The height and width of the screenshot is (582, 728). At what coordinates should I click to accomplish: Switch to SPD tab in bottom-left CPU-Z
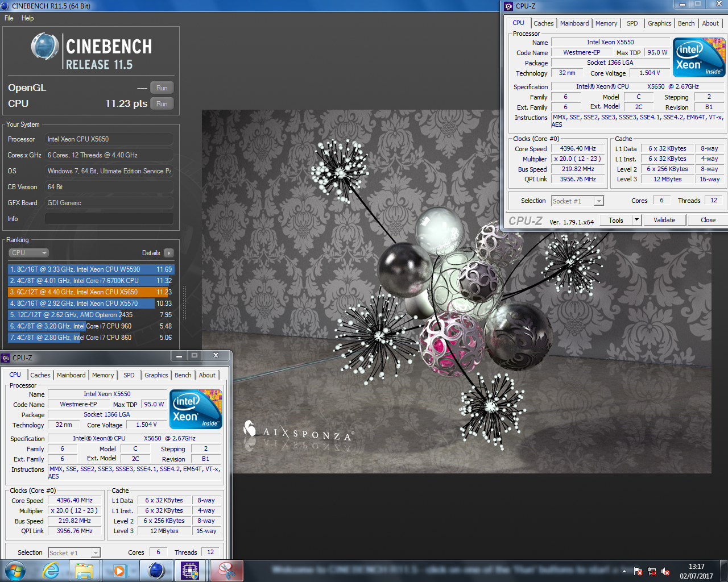point(129,375)
